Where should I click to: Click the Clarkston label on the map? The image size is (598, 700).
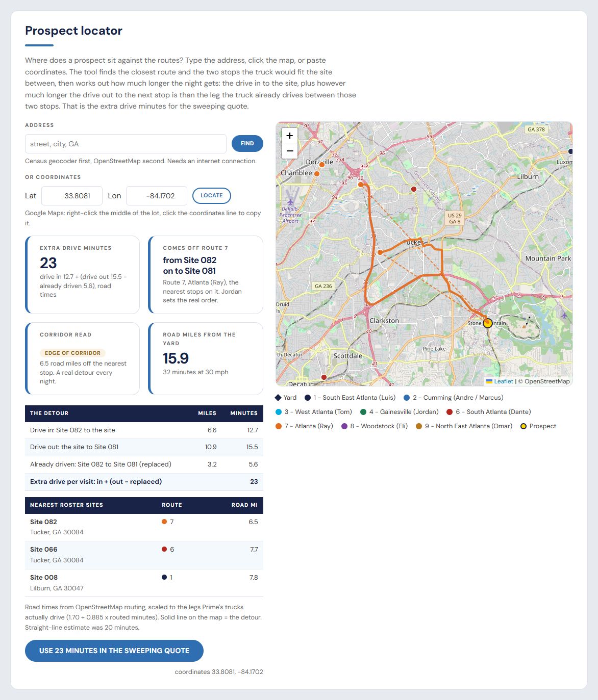pos(384,321)
